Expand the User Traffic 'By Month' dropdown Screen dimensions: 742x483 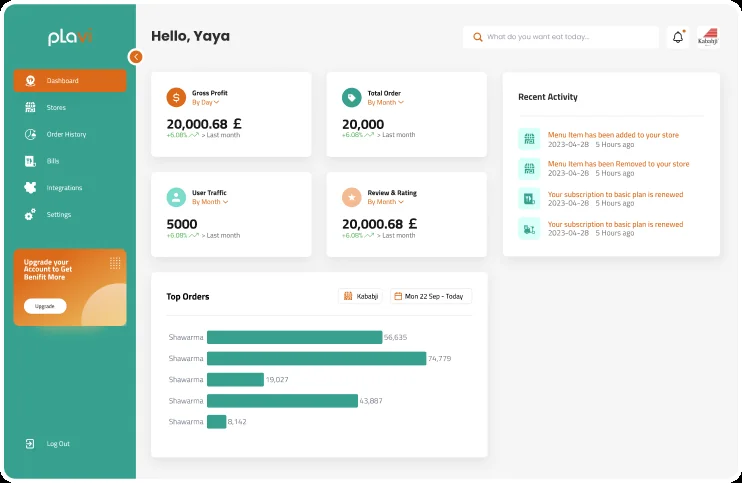click(x=210, y=202)
